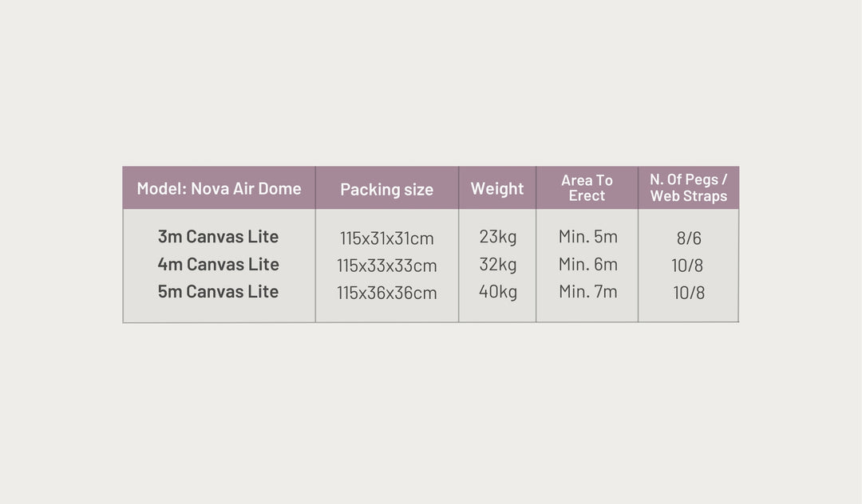The width and height of the screenshot is (862, 504).
Task: Select the 115x33x33cm packing size value
Action: (386, 266)
